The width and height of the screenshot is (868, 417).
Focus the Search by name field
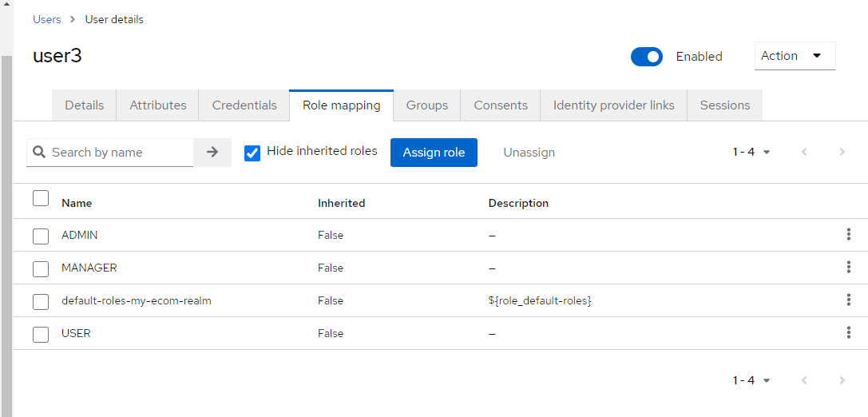pyautogui.click(x=120, y=152)
